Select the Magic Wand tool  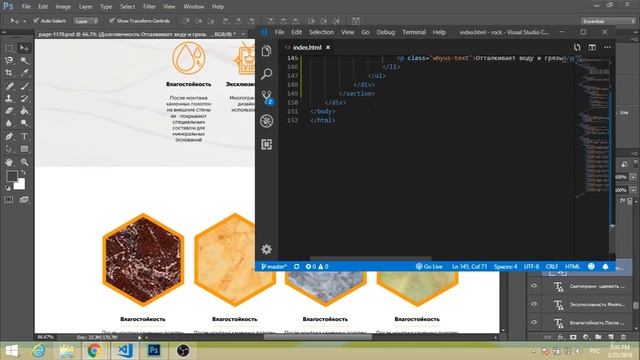point(24,60)
